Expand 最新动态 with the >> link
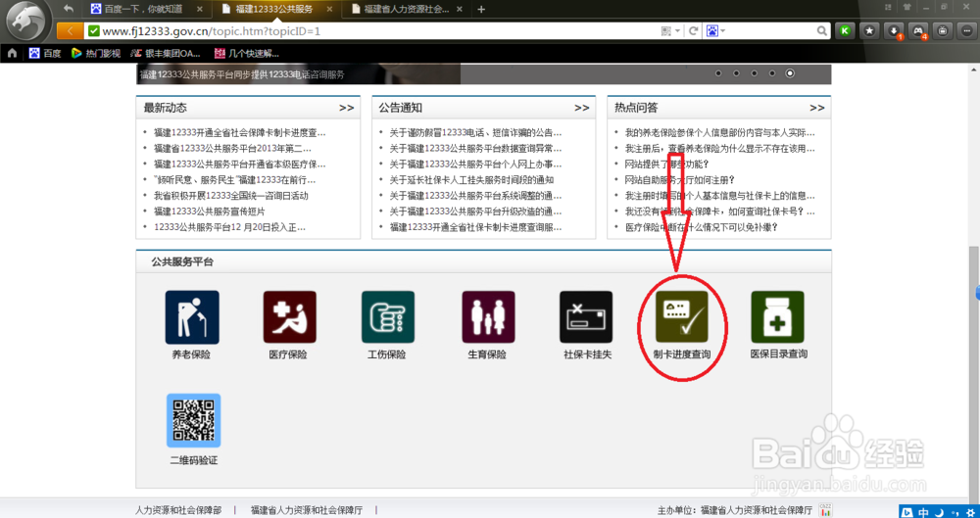 [x=347, y=108]
